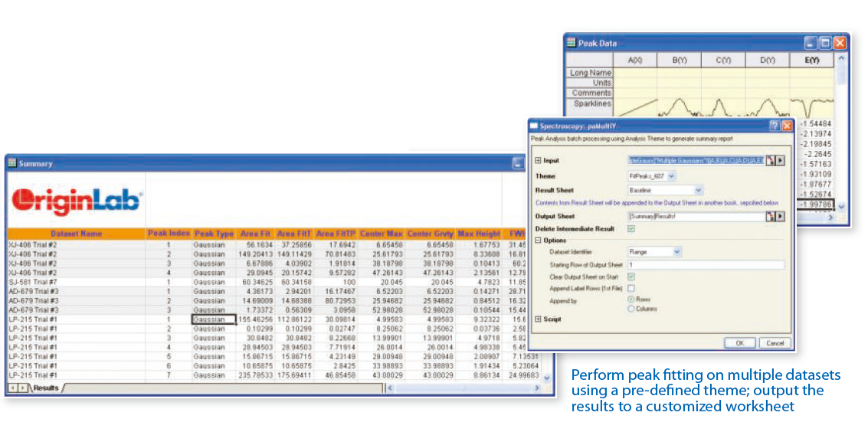Open the Output Sheet arrow menu button
The height and width of the screenshot is (432, 868).
tap(780, 216)
